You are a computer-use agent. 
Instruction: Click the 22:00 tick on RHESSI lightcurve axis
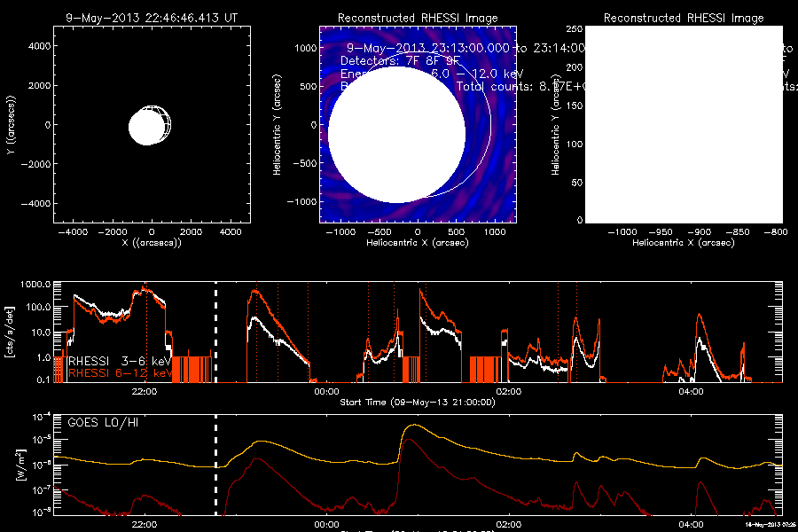144,392
